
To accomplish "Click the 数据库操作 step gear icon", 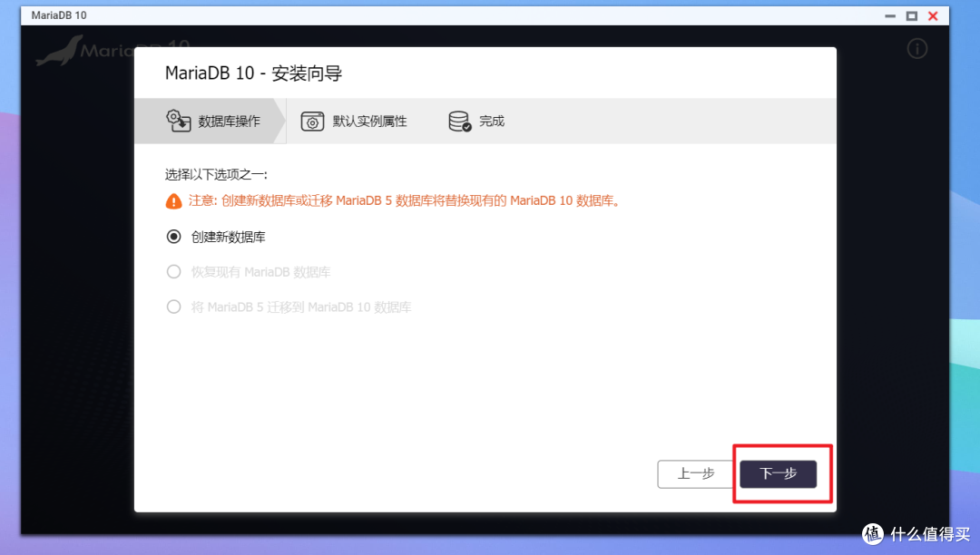I will coord(179,121).
